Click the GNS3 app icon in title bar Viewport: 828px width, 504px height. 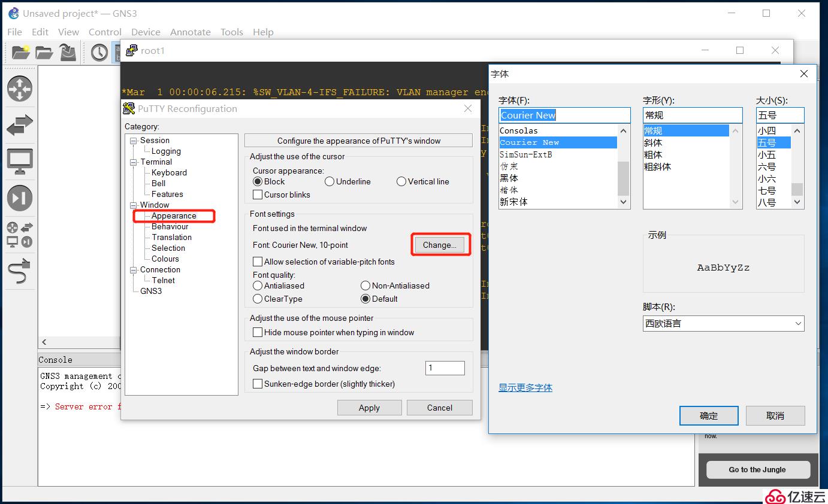click(x=14, y=13)
